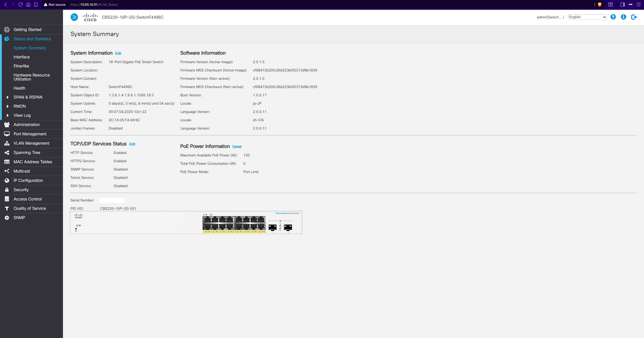The height and width of the screenshot is (338, 644).
Task: Click the PID VID value CBS220-16P-2G V01
Action: click(118, 209)
